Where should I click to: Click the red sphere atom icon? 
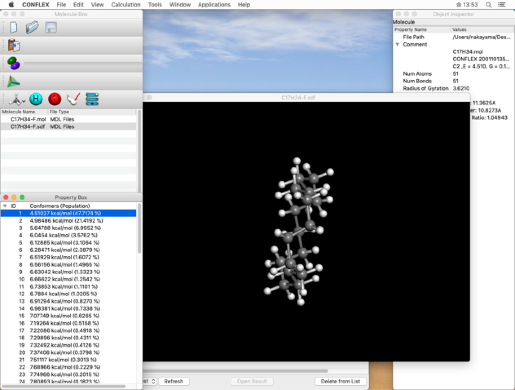pyautogui.click(x=55, y=99)
